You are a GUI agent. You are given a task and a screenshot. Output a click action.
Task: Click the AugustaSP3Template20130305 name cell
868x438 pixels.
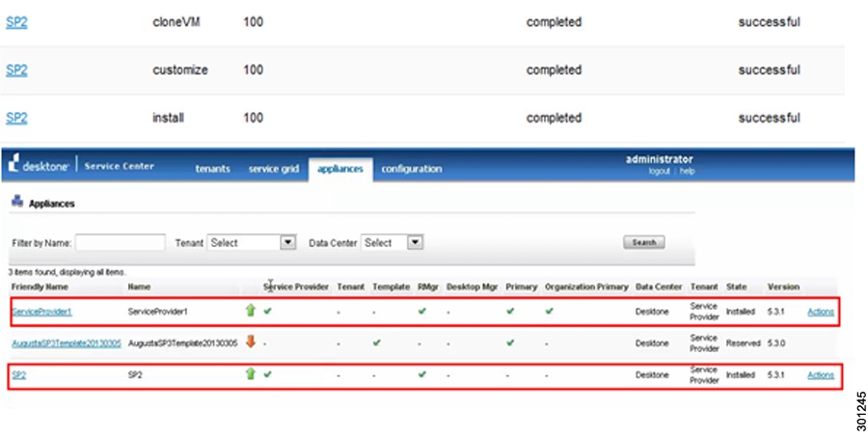pyautogui.click(x=182, y=343)
